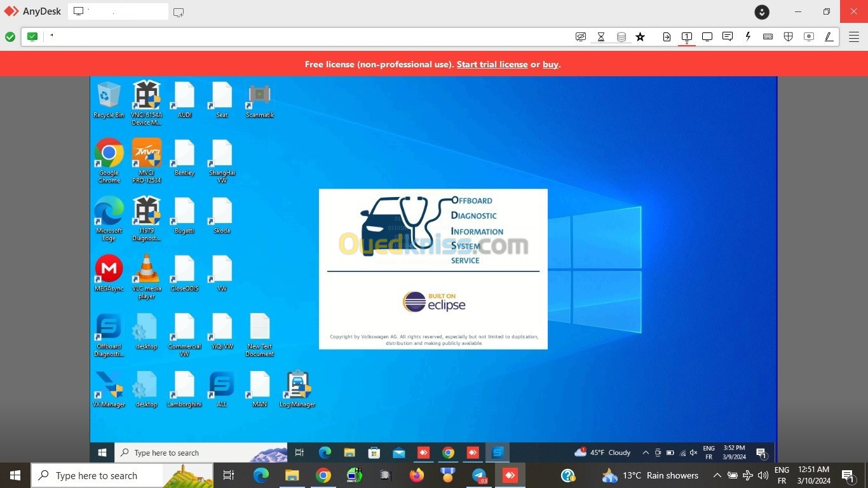
Task: Select the Scanmatik shortcut
Action: 259,100
